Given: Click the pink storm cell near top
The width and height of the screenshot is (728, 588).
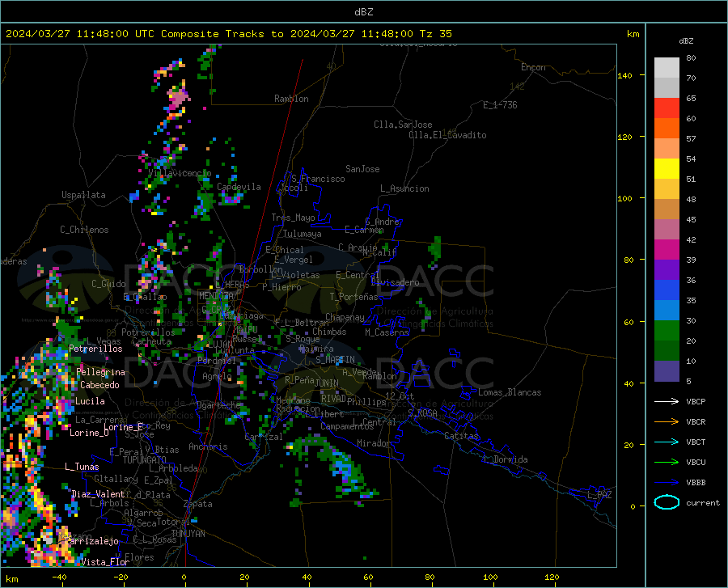Looking at the screenshot, I should coord(178,97).
